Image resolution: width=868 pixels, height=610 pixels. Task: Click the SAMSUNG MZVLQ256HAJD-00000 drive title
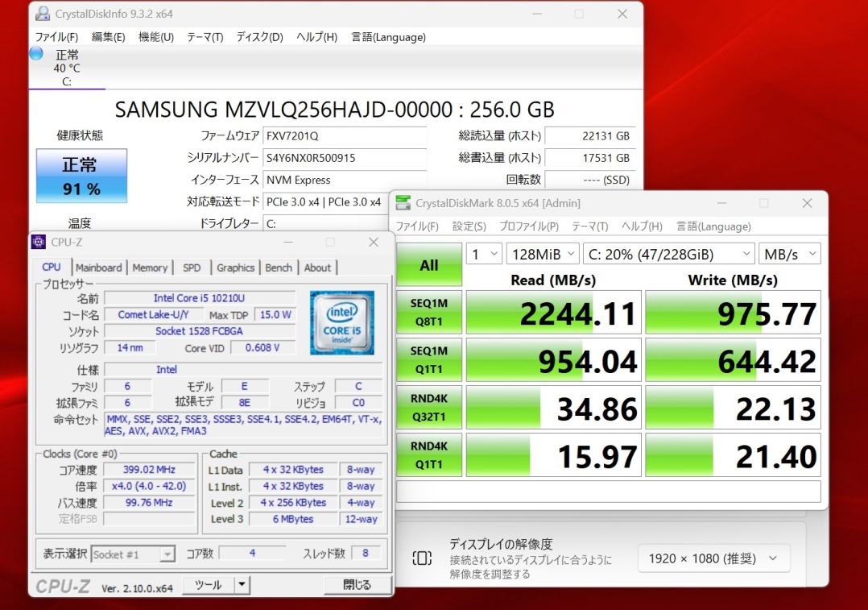334,110
